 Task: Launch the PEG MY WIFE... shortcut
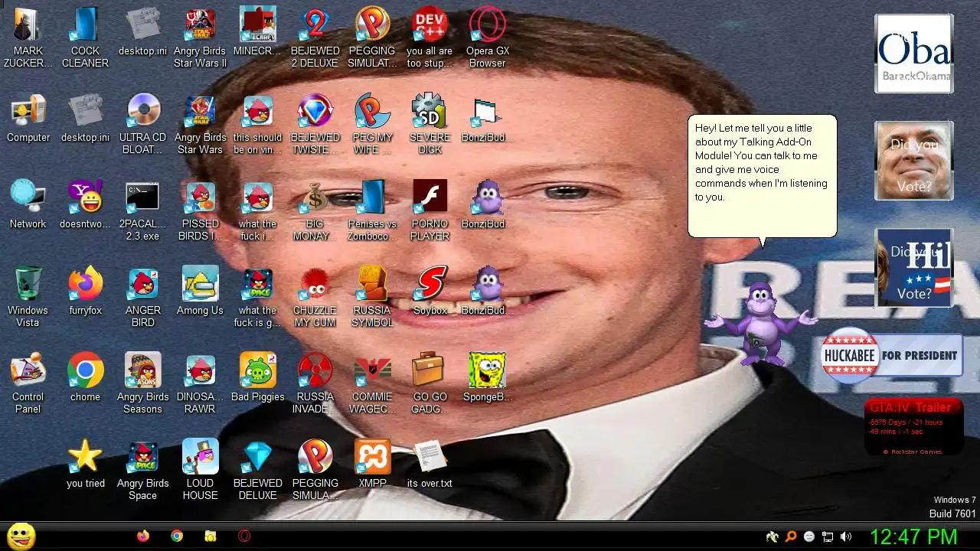[x=372, y=125]
